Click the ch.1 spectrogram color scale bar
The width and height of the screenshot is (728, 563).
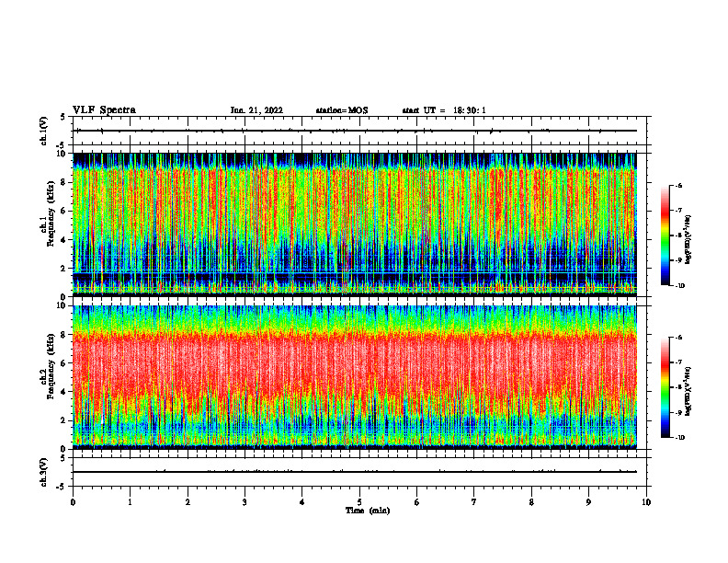click(x=665, y=236)
